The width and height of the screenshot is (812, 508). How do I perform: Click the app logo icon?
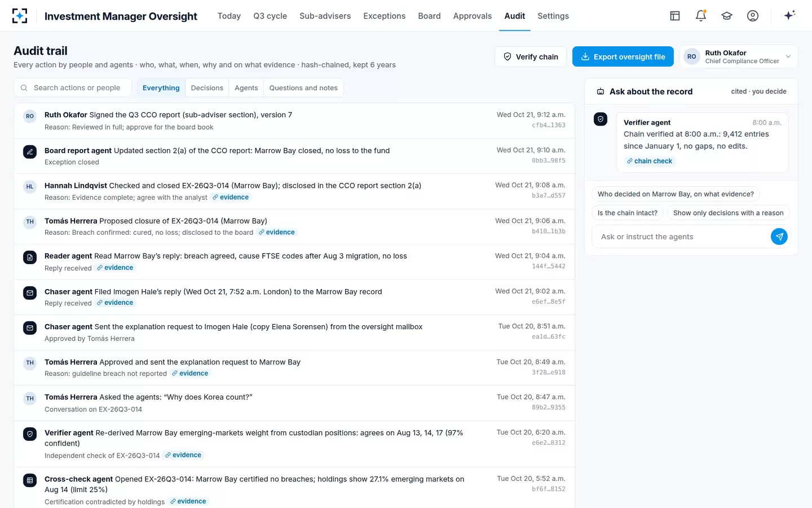tap(20, 16)
